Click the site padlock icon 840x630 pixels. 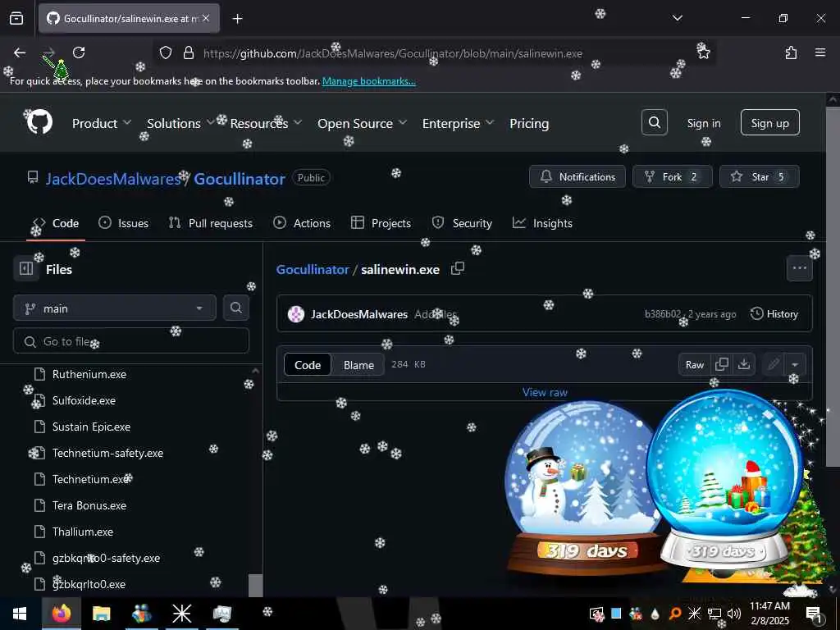188,52
